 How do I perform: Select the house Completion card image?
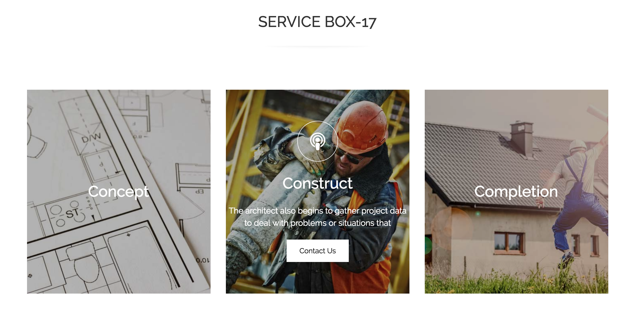[x=517, y=192]
